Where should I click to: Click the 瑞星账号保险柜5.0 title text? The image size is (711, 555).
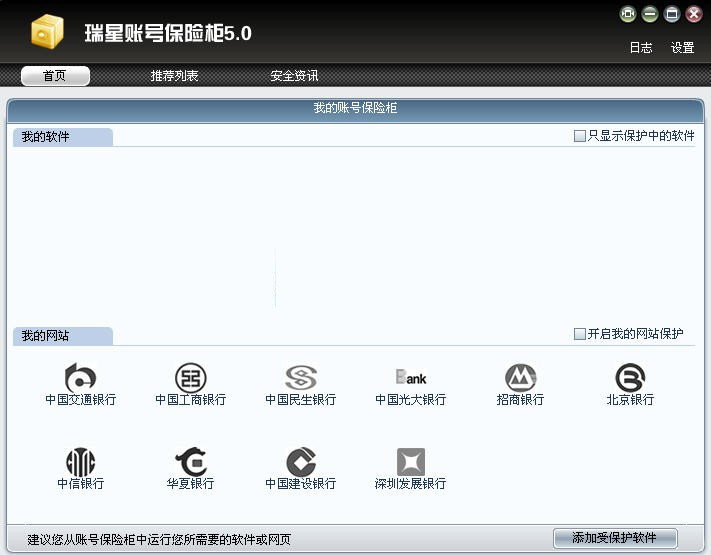[x=168, y=33]
